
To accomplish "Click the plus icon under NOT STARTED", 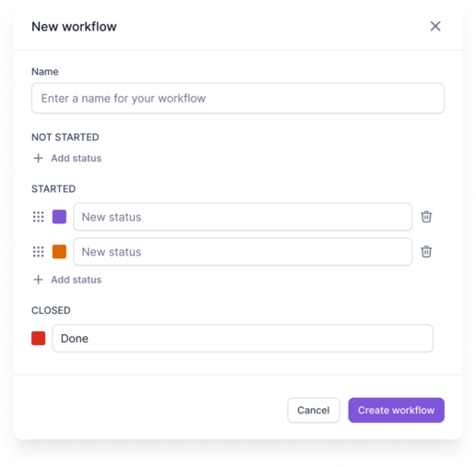I will [38, 158].
